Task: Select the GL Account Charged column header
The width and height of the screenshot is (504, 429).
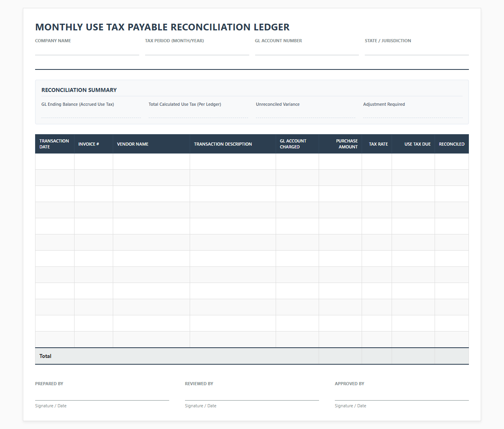Action: point(297,144)
